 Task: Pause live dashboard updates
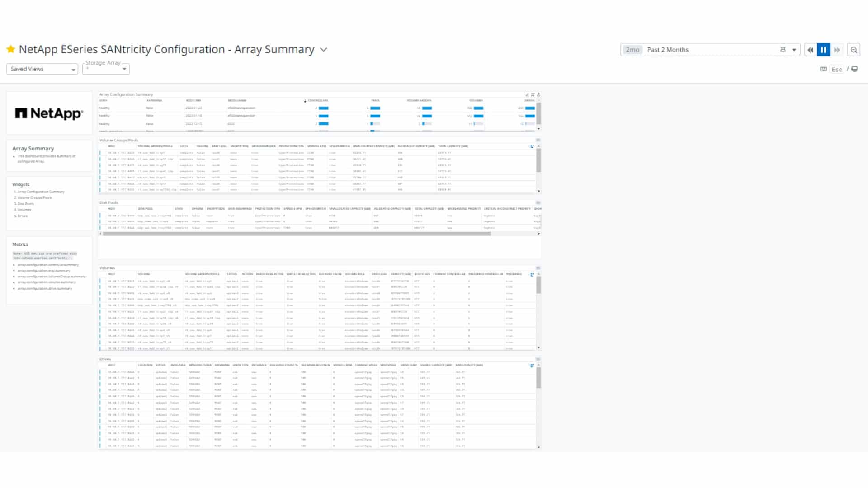(x=824, y=50)
